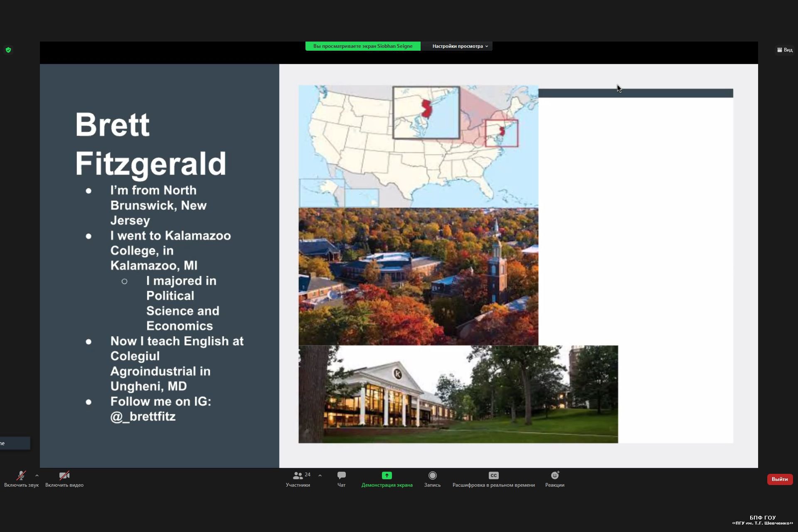Expand audio options arrow beside microphone
The height and width of the screenshot is (532, 798).
[x=37, y=475]
